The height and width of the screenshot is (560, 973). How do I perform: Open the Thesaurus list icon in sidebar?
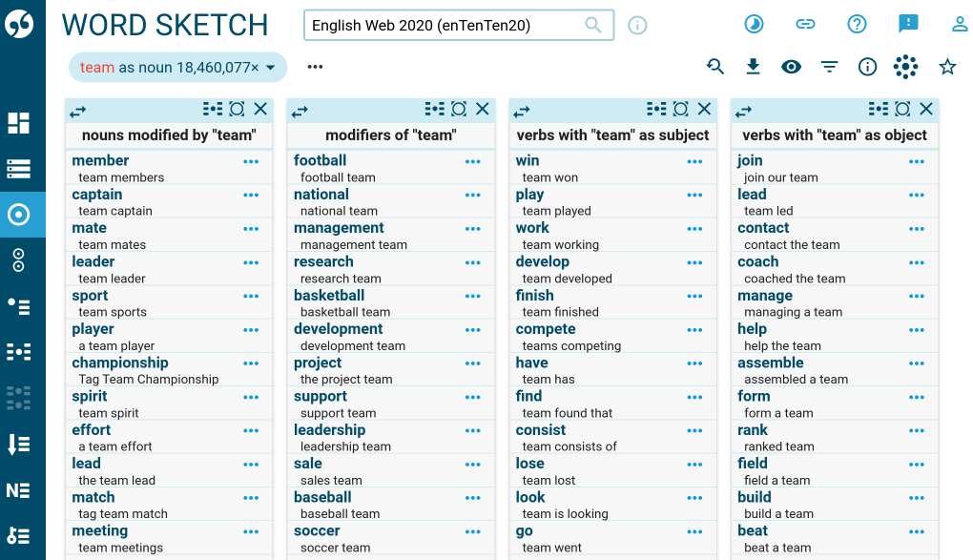(x=18, y=306)
